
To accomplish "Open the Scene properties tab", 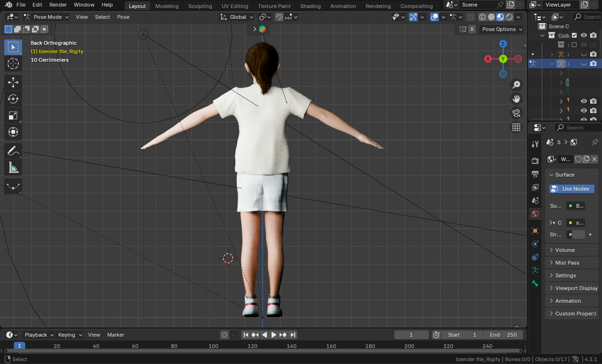I will click(535, 200).
